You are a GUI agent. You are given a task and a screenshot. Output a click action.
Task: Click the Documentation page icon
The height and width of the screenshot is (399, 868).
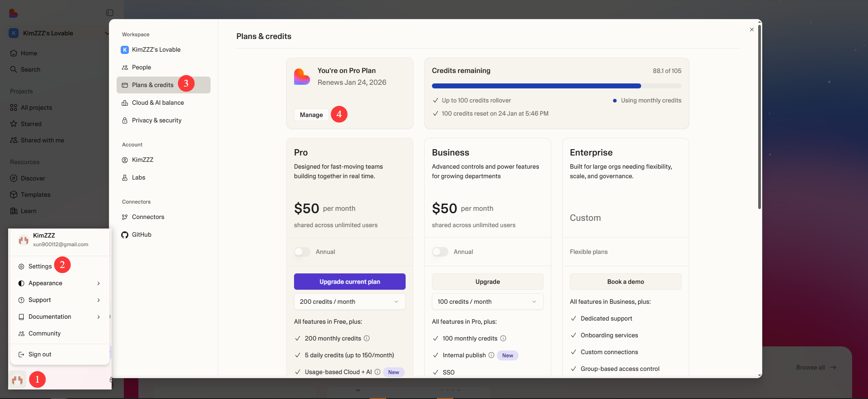point(21,316)
